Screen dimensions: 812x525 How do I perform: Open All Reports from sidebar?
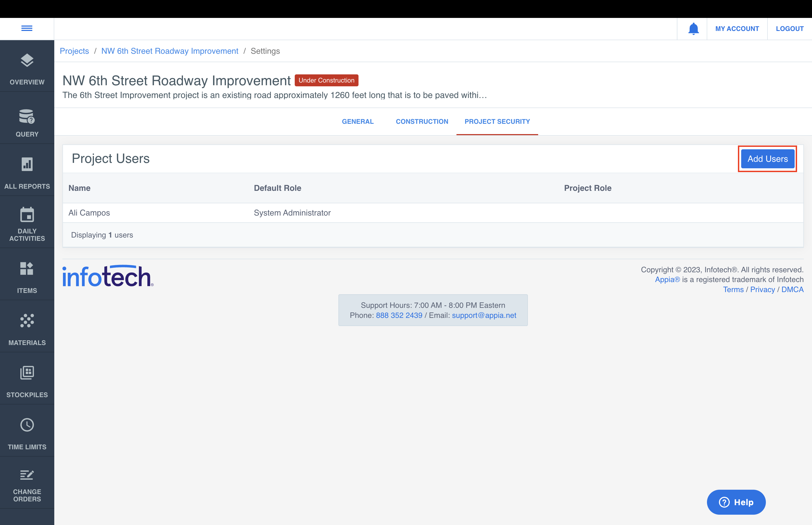point(27,172)
